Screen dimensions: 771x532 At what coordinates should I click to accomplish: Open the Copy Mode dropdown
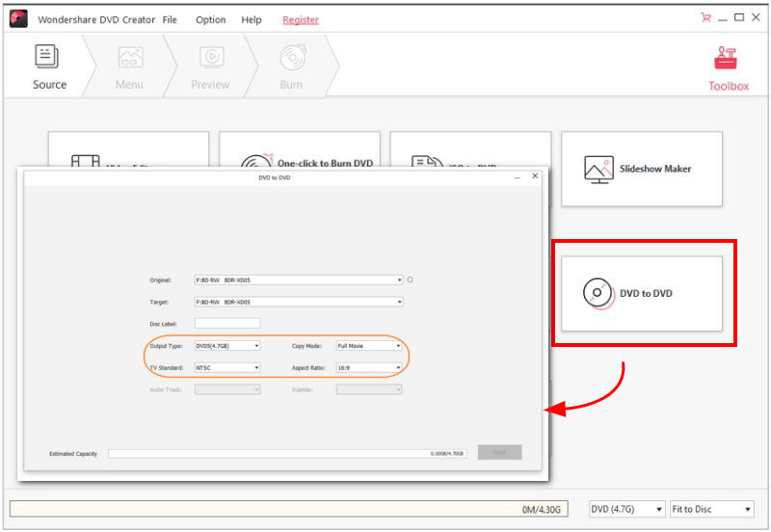pos(369,346)
